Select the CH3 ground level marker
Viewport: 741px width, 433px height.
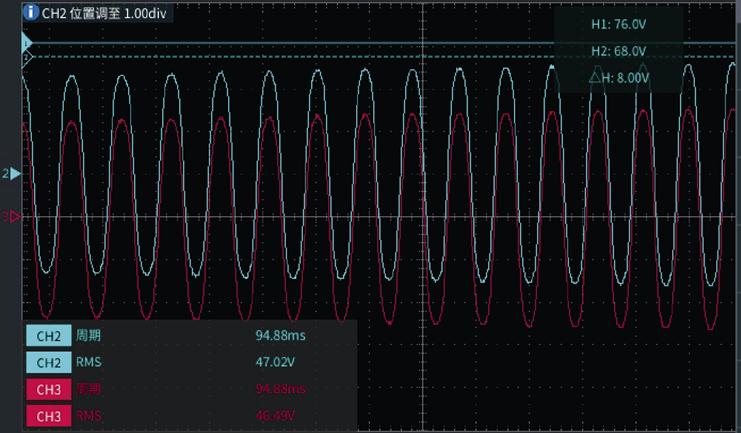coord(12,216)
